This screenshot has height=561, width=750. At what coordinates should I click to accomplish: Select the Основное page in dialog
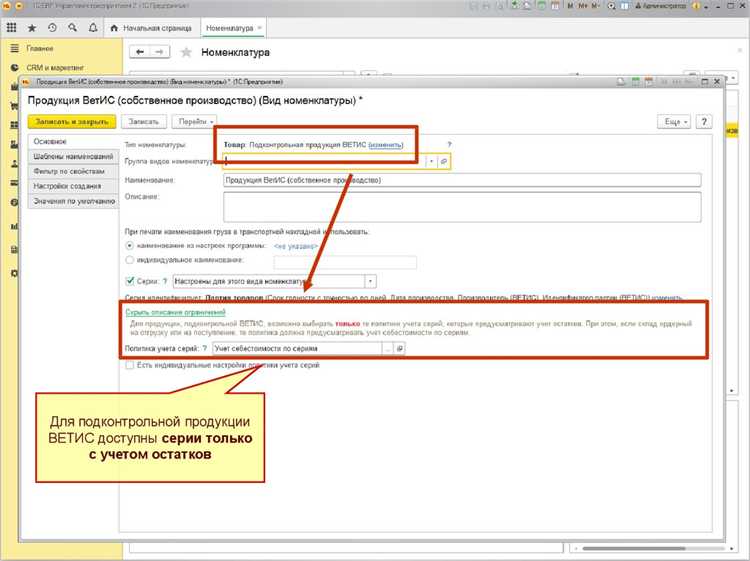click(74, 142)
